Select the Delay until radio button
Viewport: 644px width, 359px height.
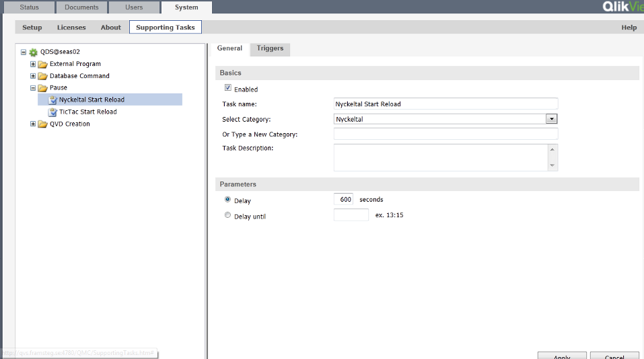point(227,215)
